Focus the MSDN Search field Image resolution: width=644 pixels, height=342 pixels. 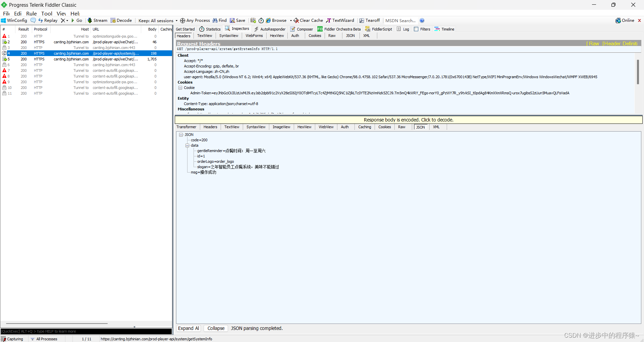point(400,20)
